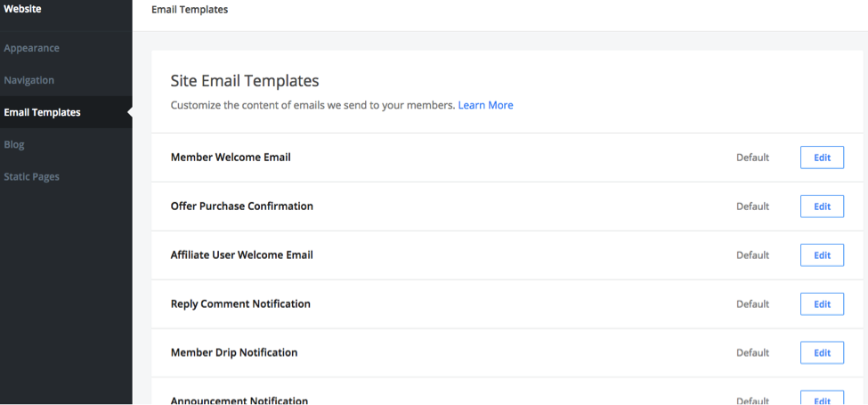The height and width of the screenshot is (405, 868).
Task: Click the Default status for Member Drip Notification
Action: coord(753,352)
